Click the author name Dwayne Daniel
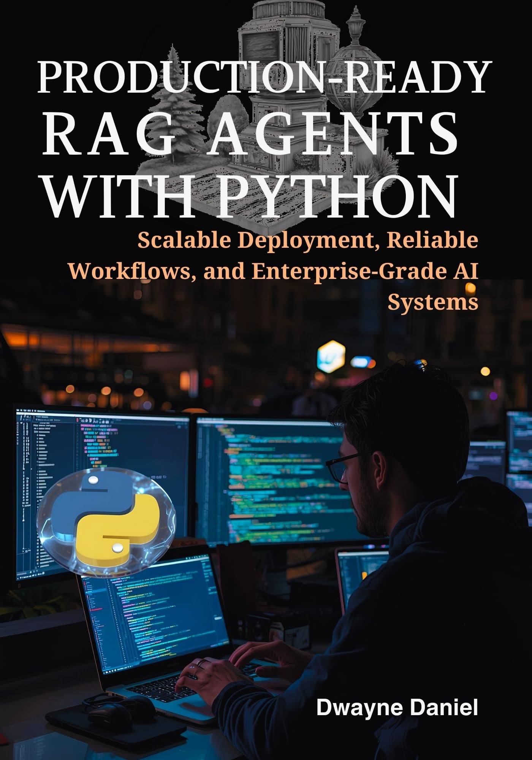 pyautogui.click(x=397, y=708)
